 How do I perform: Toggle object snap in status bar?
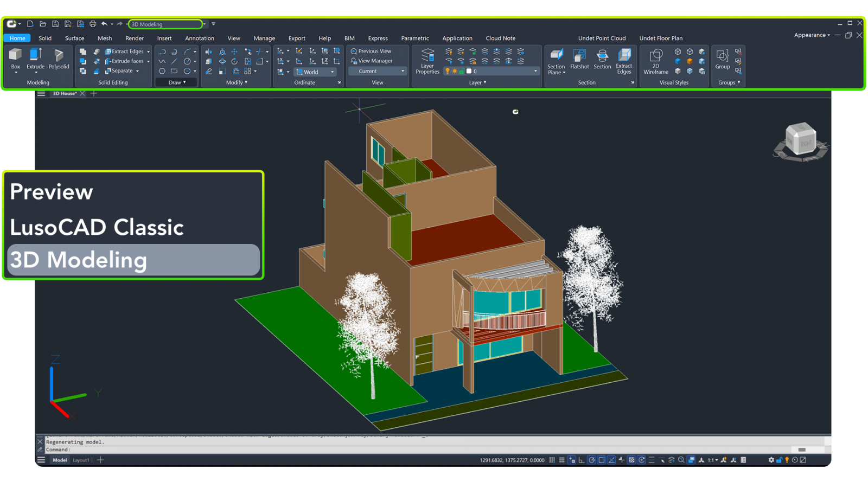point(602,460)
